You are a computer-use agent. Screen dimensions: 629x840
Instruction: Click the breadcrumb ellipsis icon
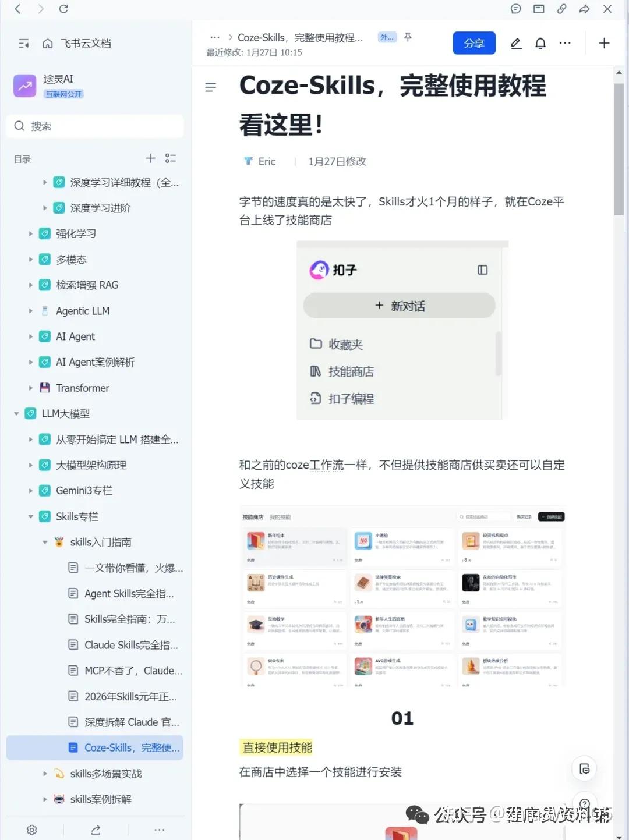click(x=215, y=37)
